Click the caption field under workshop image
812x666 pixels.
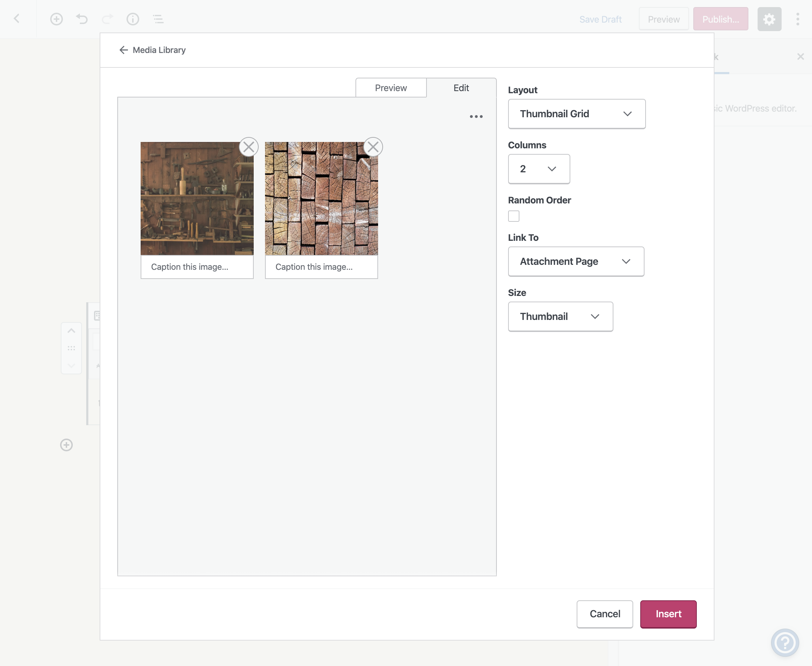197,267
